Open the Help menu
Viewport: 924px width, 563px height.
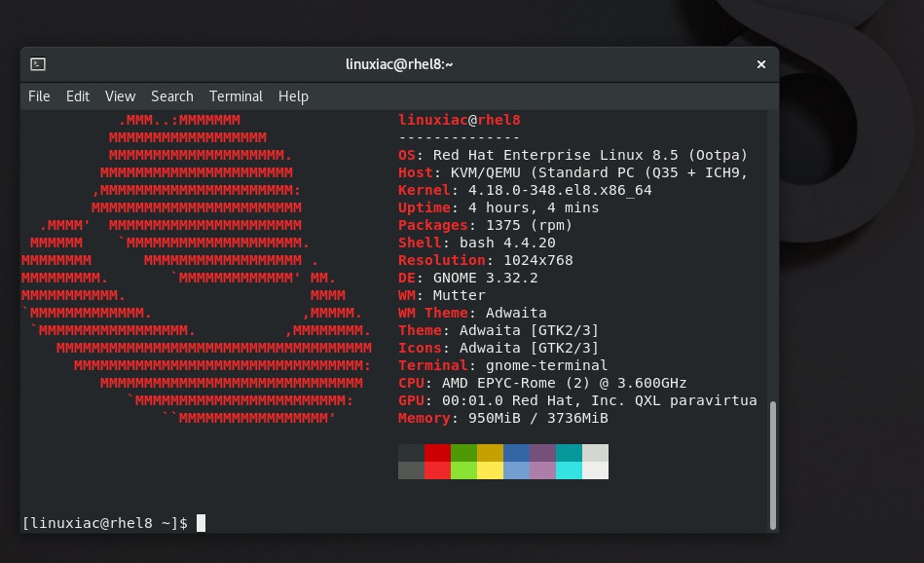(x=293, y=96)
